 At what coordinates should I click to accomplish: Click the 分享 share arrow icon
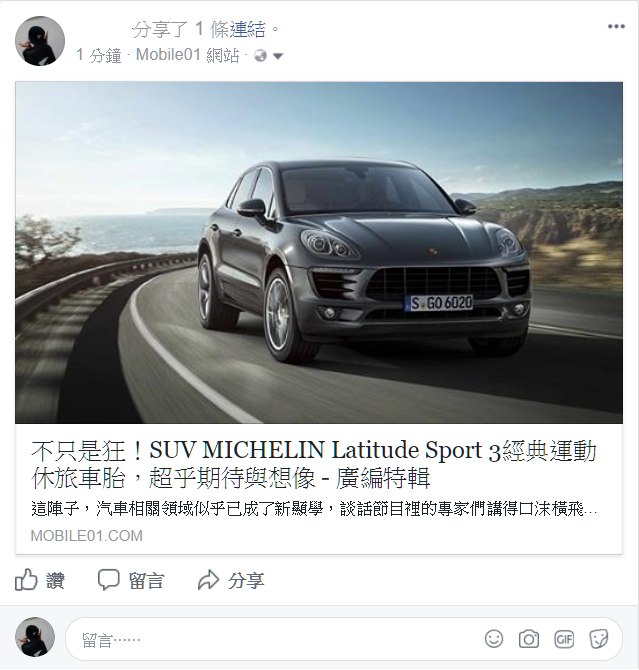[x=209, y=580]
